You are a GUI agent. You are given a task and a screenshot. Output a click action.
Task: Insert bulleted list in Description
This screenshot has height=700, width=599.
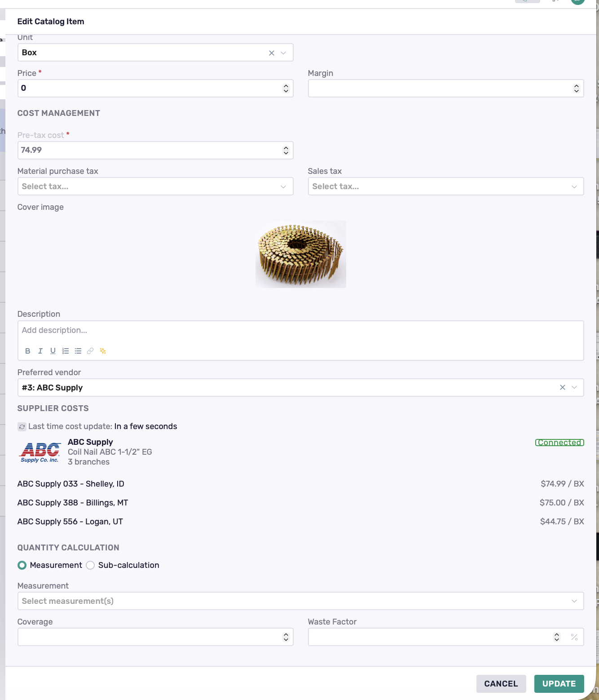(78, 351)
